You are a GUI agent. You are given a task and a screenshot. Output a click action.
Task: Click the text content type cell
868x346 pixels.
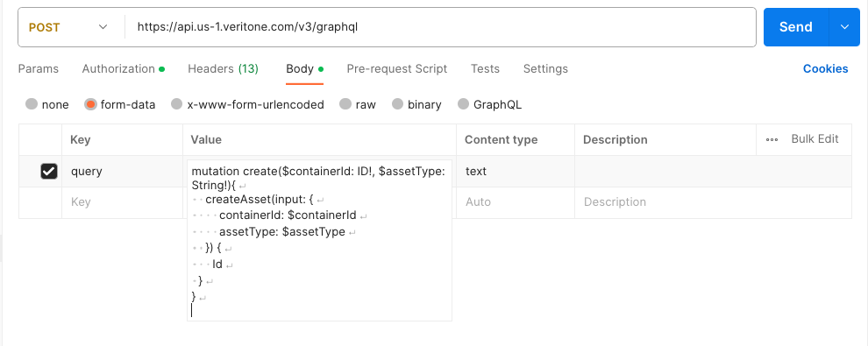[x=516, y=172]
